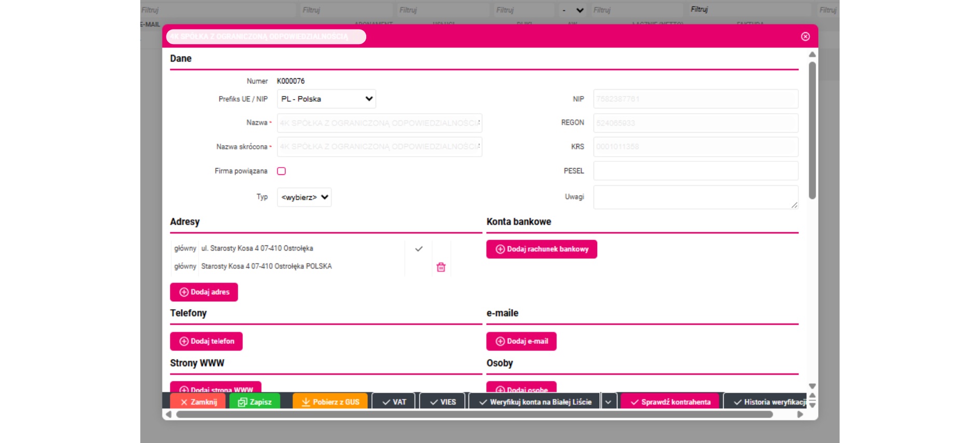Click the NIP input field
The width and height of the screenshot is (980, 443).
click(696, 99)
